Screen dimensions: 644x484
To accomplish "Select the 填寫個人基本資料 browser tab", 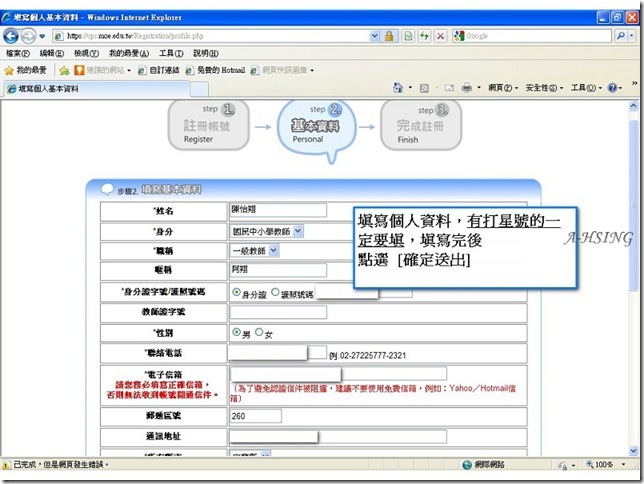I will coord(97,89).
